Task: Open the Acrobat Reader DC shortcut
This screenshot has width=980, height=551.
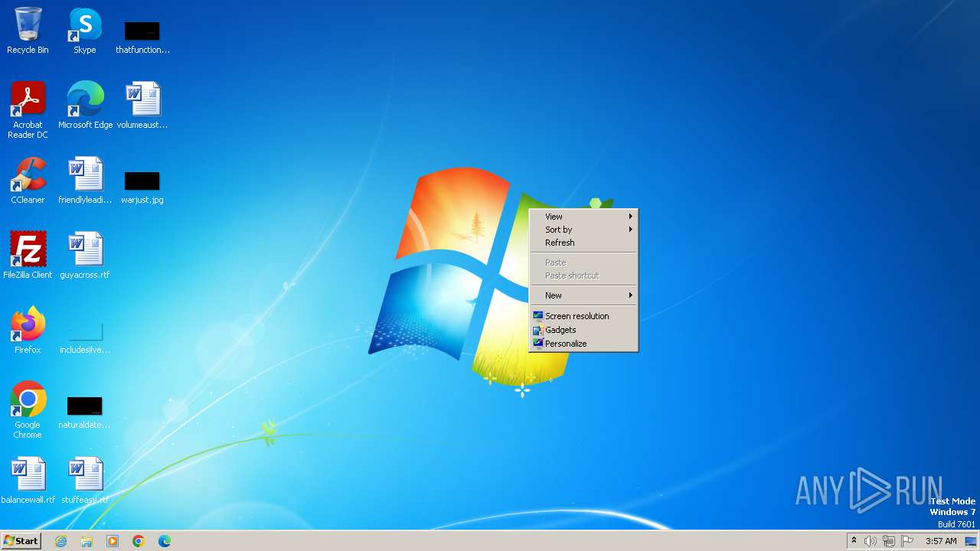Action: pyautogui.click(x=28, y=109)
